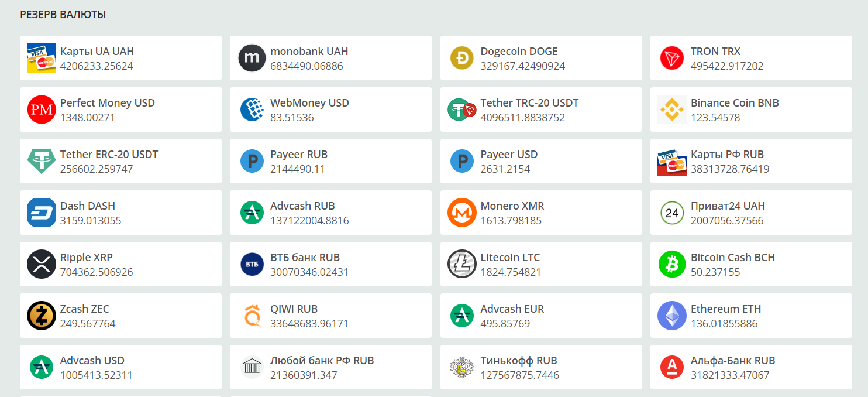Select the 'Payeer USD' label text
868x397 pixels.
[x=509, y=154]
